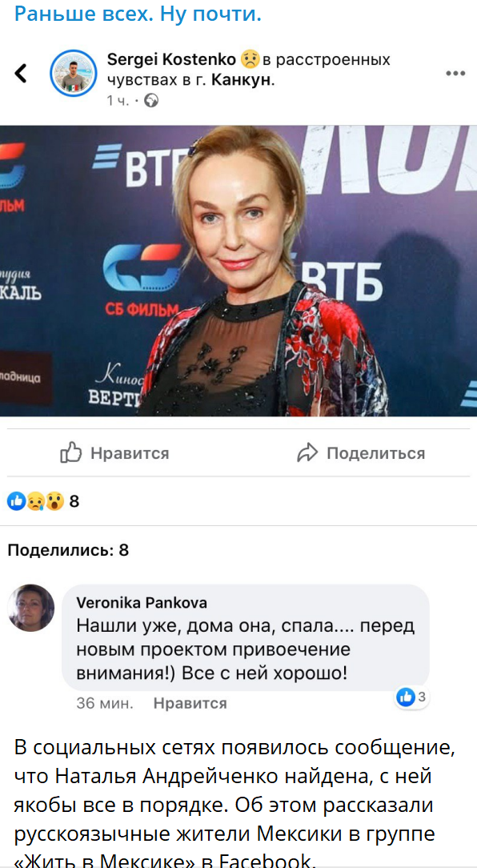This screenshot has width=477, height=868.
Task: Open the like reaction icon in reactions summary
Action: click(17, 501)
